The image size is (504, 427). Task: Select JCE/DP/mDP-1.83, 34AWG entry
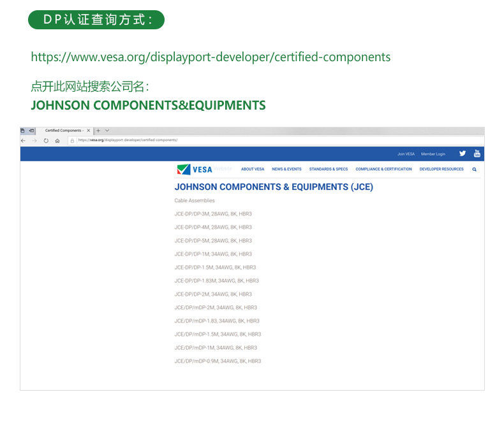tap(217, 321)
